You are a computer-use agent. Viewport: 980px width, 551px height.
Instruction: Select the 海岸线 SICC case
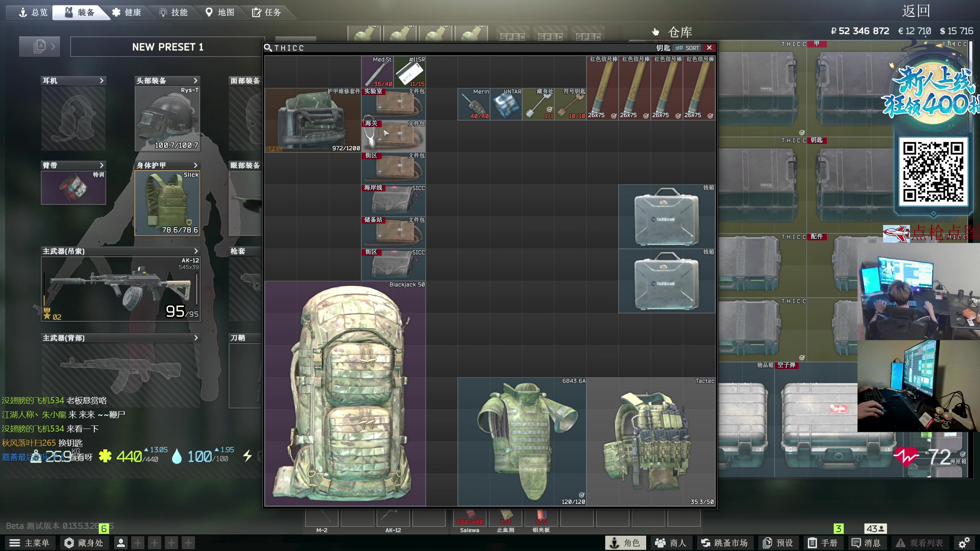(394, 201)
